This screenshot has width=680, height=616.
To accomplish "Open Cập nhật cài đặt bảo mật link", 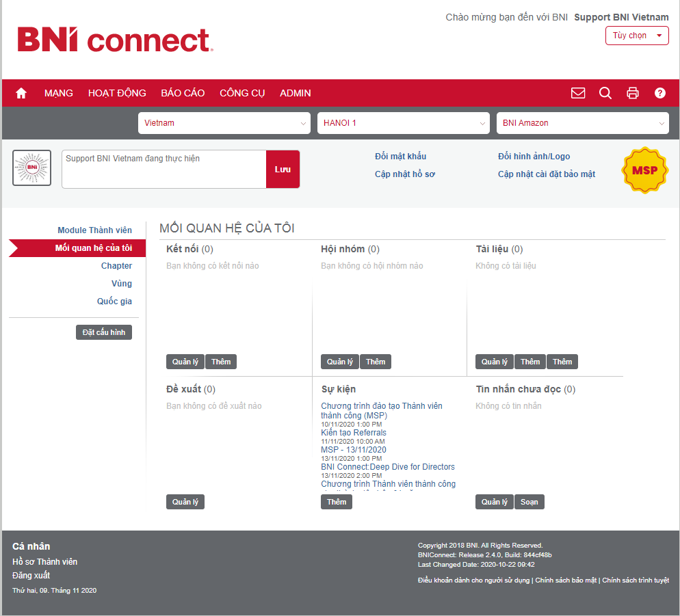I will [x=547, y=174].
